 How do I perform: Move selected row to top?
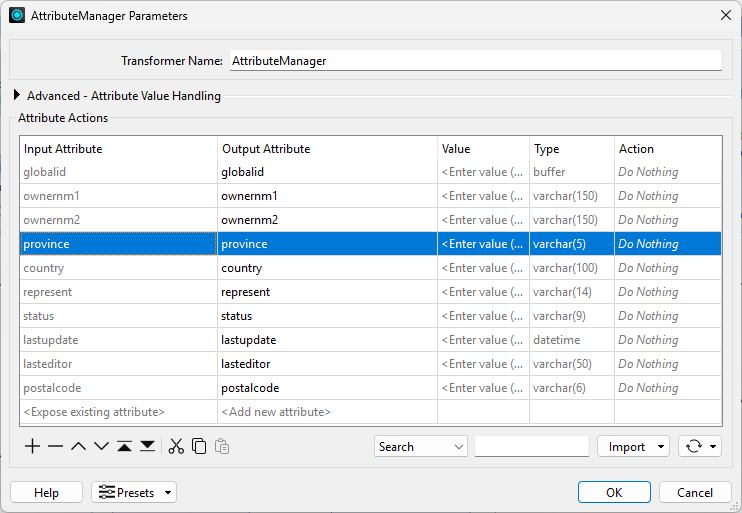(x=124, y=447)
